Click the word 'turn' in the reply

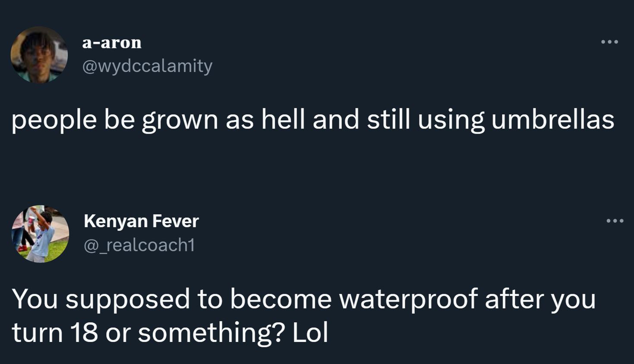(x=37, y=333)
